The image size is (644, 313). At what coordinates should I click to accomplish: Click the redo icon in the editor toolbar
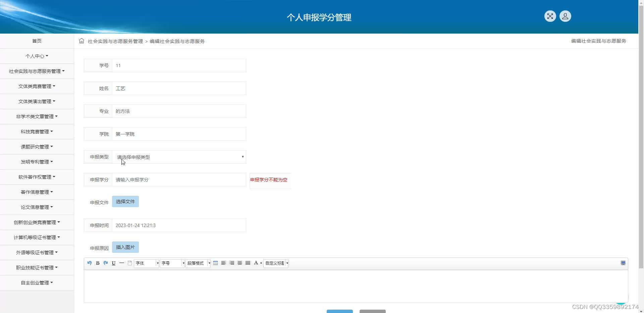(x=106, y=263)
